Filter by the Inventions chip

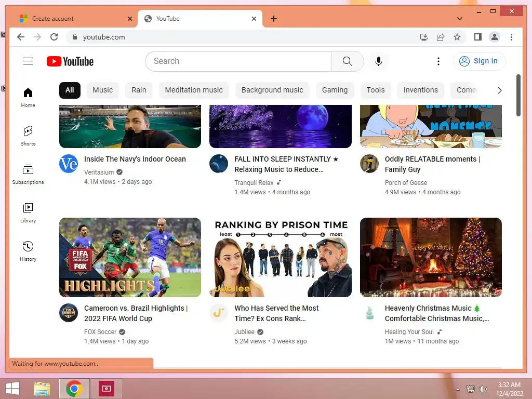pos(420,90)
